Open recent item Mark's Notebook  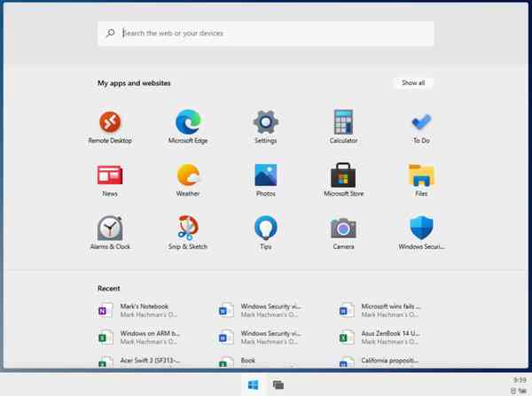click(x=139, y=310)
